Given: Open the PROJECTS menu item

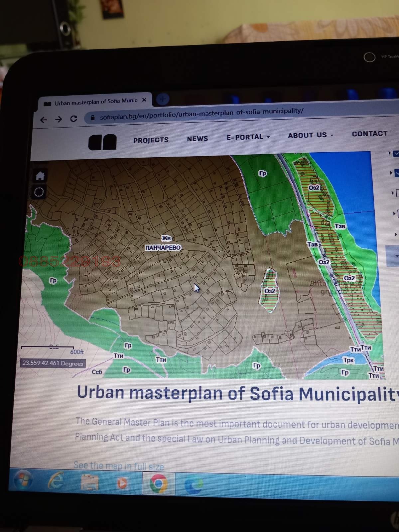Looking at the screenshot, I should (151, 140).
